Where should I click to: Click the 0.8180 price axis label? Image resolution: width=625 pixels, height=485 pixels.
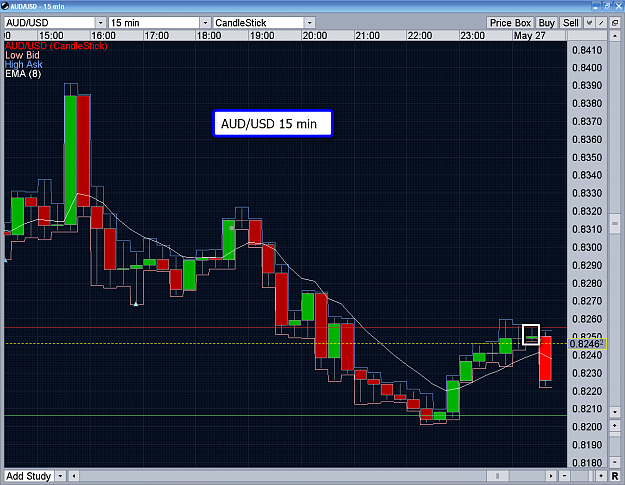click(x=587, y=463)
